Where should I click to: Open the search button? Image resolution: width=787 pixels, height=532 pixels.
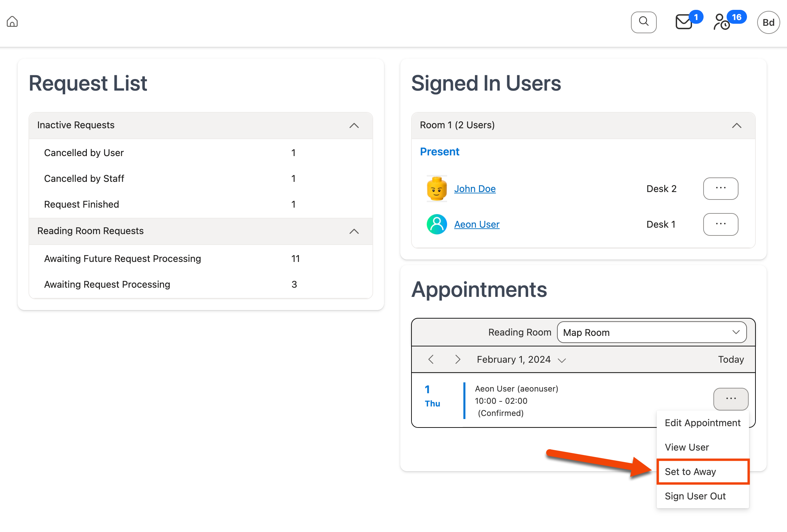tap(644, 22)
